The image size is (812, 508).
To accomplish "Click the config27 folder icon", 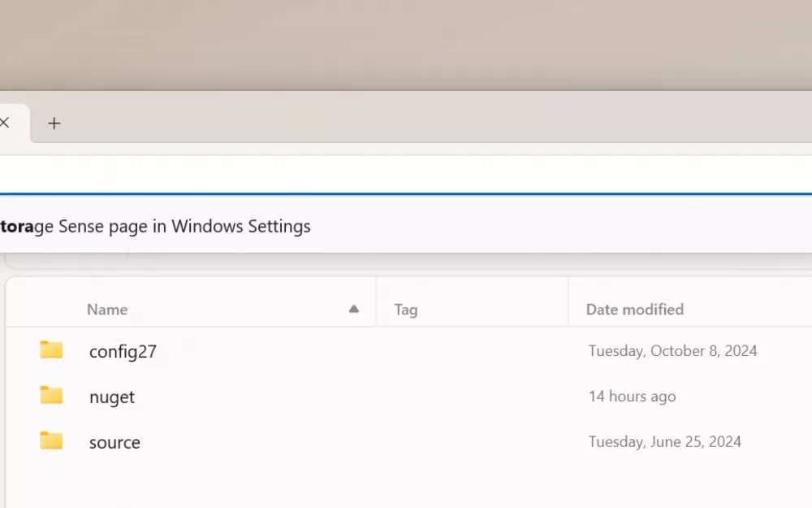I will point(51,350).
